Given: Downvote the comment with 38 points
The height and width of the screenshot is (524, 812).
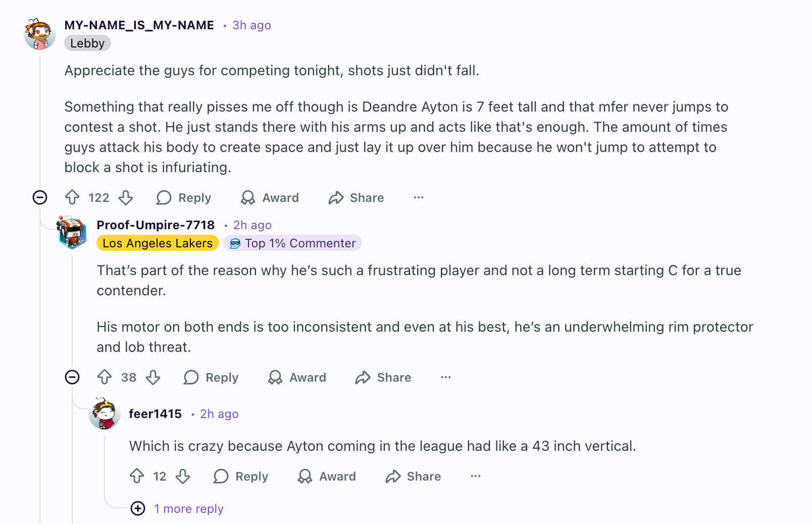Looking at the screenshot, I should point(153,377).
